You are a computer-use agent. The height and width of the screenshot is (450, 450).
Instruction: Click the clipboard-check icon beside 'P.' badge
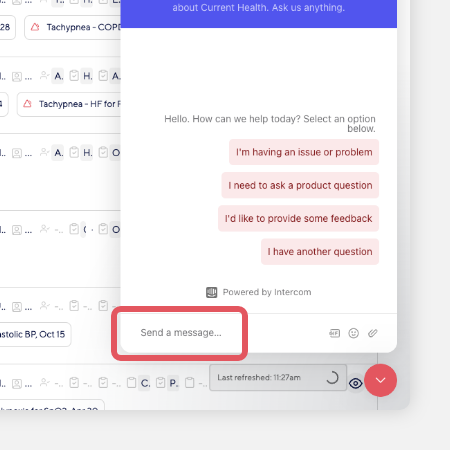160,383
